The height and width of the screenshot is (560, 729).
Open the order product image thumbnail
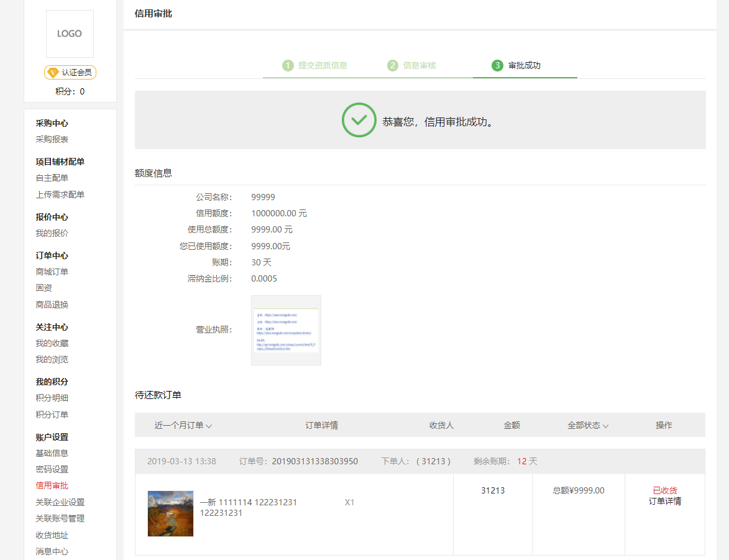click(170, 513)
